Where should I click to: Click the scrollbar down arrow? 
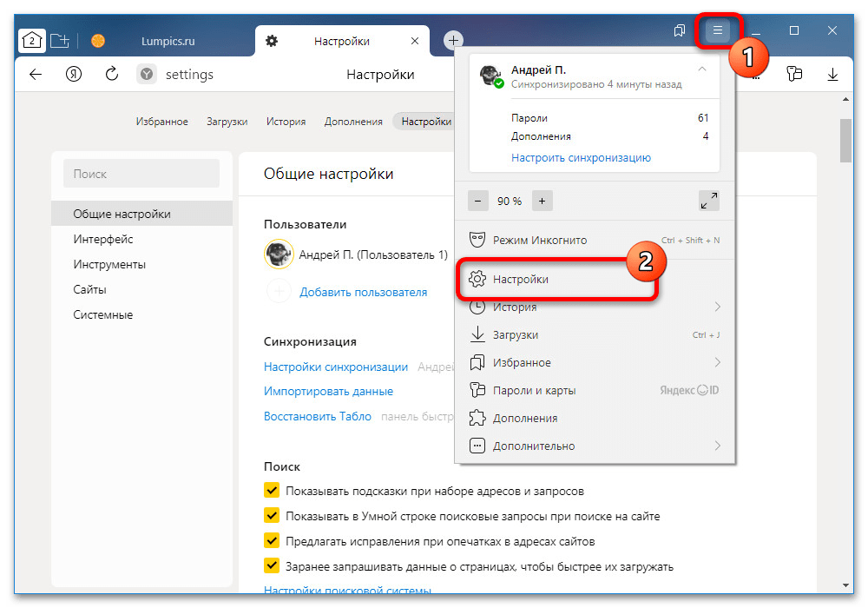coord(845,585)
